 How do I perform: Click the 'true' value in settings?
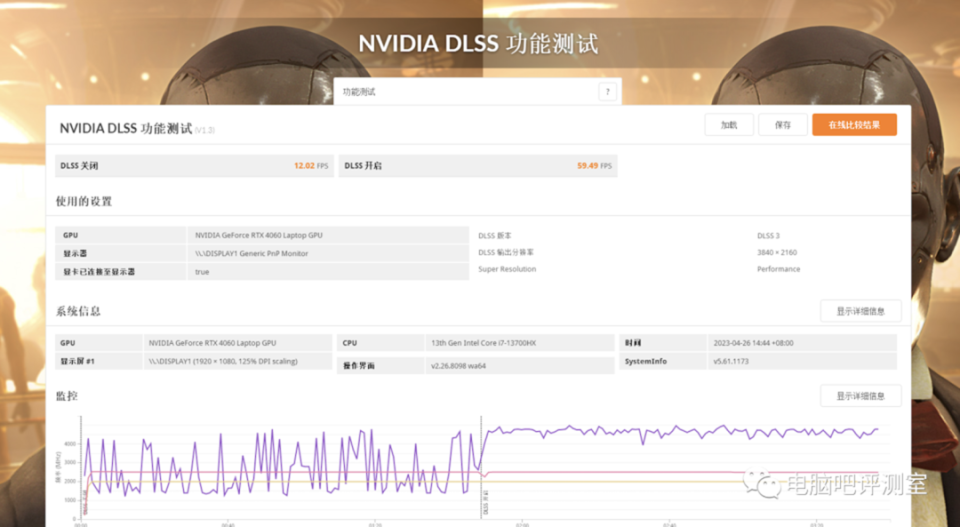pos(202,272)
